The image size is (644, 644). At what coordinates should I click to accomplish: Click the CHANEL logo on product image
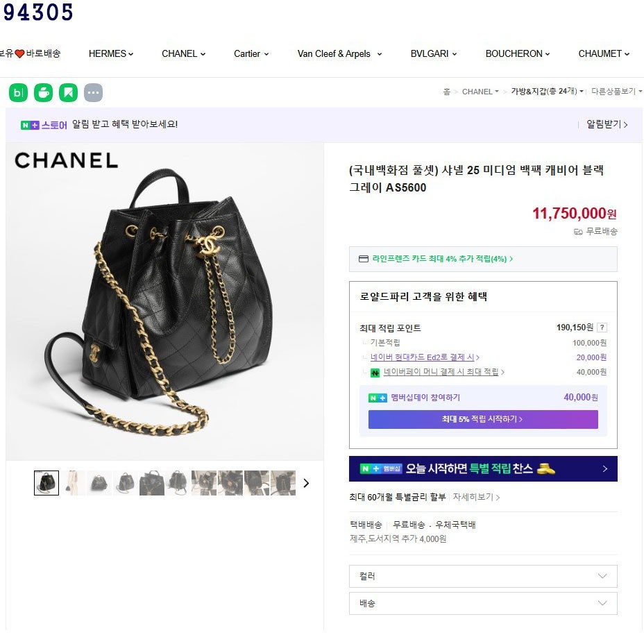point(66,160)
